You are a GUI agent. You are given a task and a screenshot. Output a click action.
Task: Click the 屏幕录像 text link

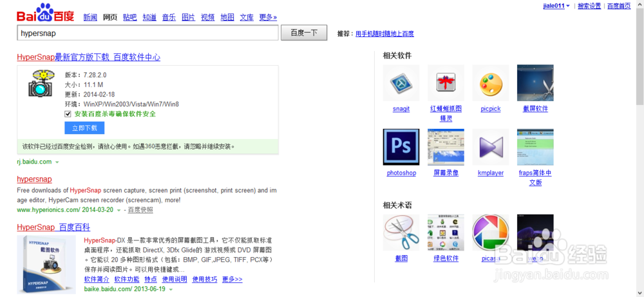446,173
